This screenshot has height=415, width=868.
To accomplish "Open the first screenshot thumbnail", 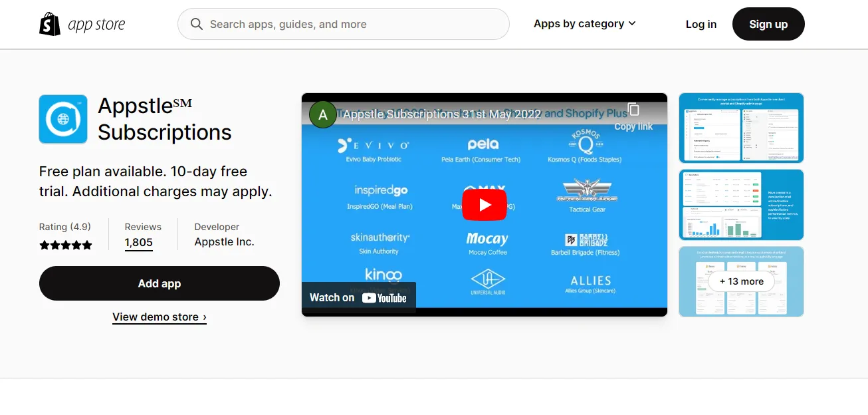I will 741,128.
